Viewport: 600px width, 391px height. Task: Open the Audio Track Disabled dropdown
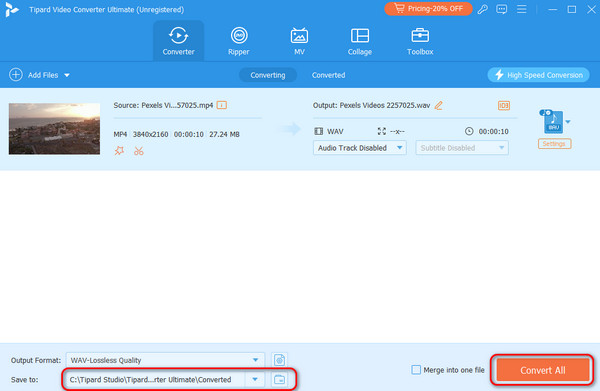click(x=360, y=148)
